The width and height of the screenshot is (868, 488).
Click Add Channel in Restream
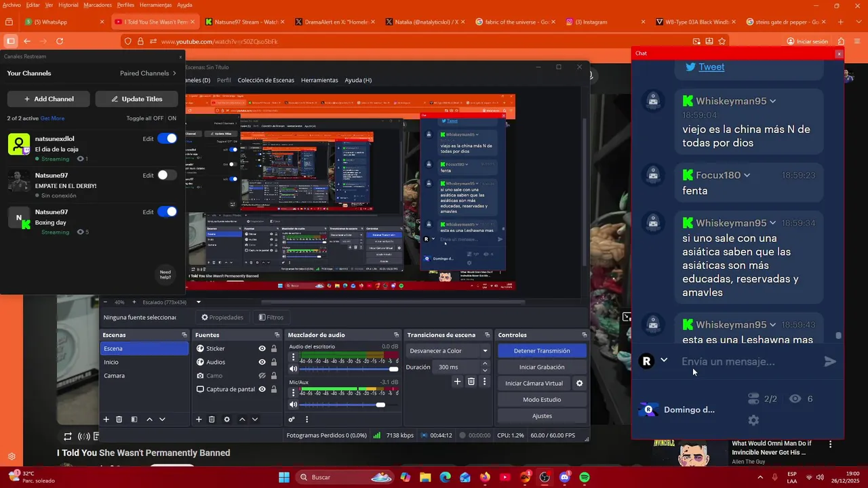48,99
